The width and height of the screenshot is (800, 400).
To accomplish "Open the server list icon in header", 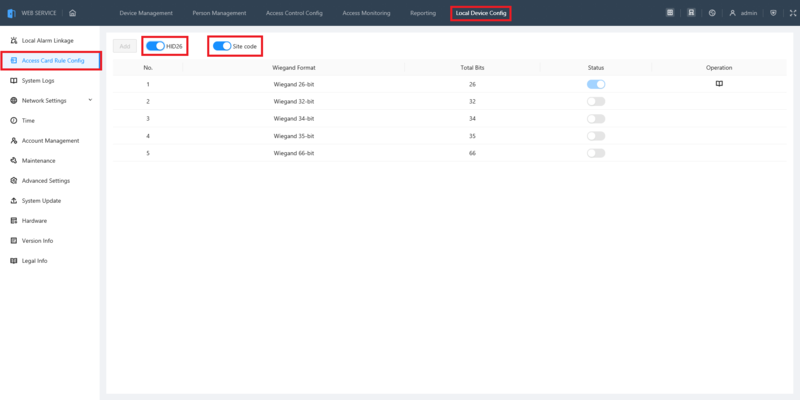I will pos(670,13).
